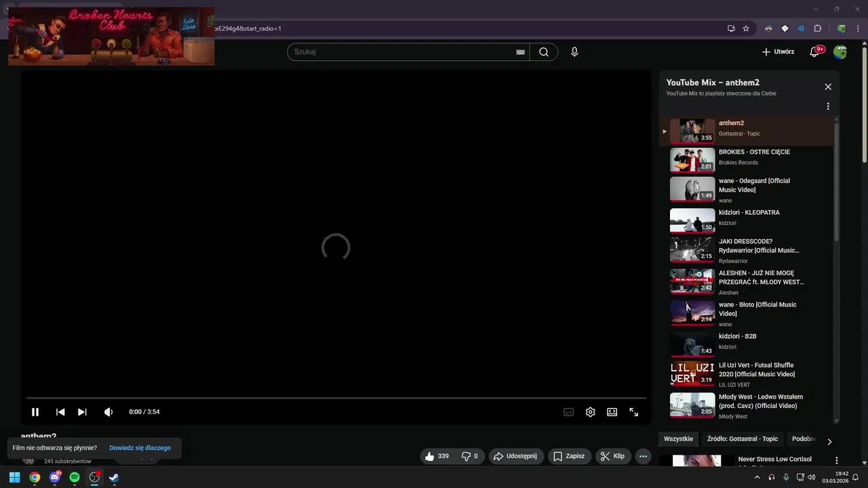Skip to the next video in the mix
This screenshot has height=488, width=868.
point(82,412)
